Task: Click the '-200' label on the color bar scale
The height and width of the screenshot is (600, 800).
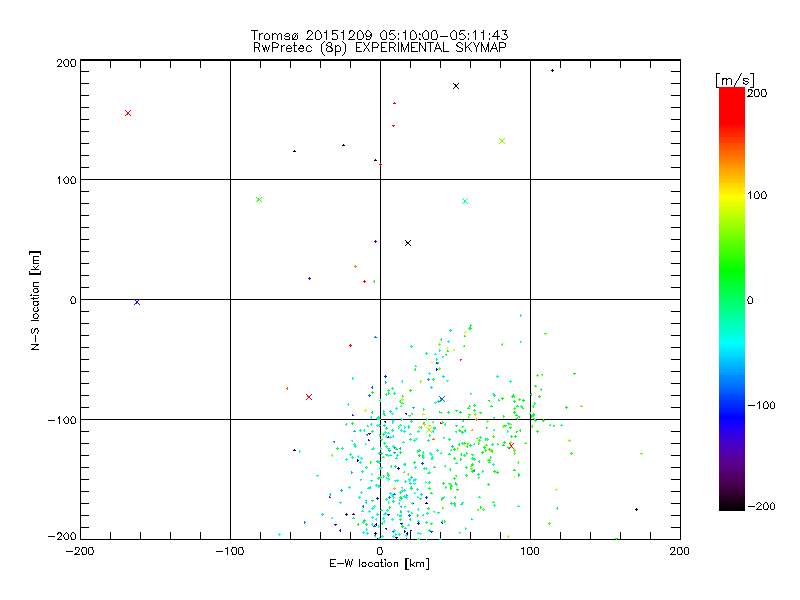Action: click(x=761, y=506)
